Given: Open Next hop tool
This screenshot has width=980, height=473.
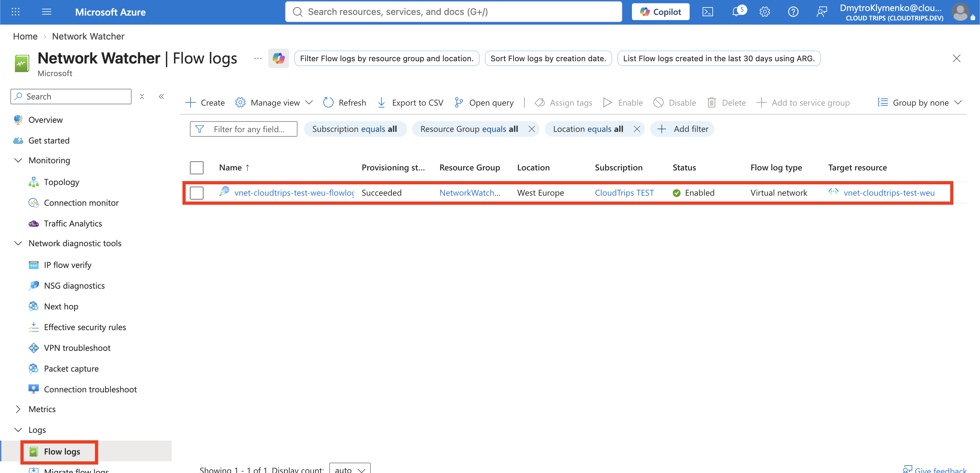Looking at the screenshot, I should point(61,306).
